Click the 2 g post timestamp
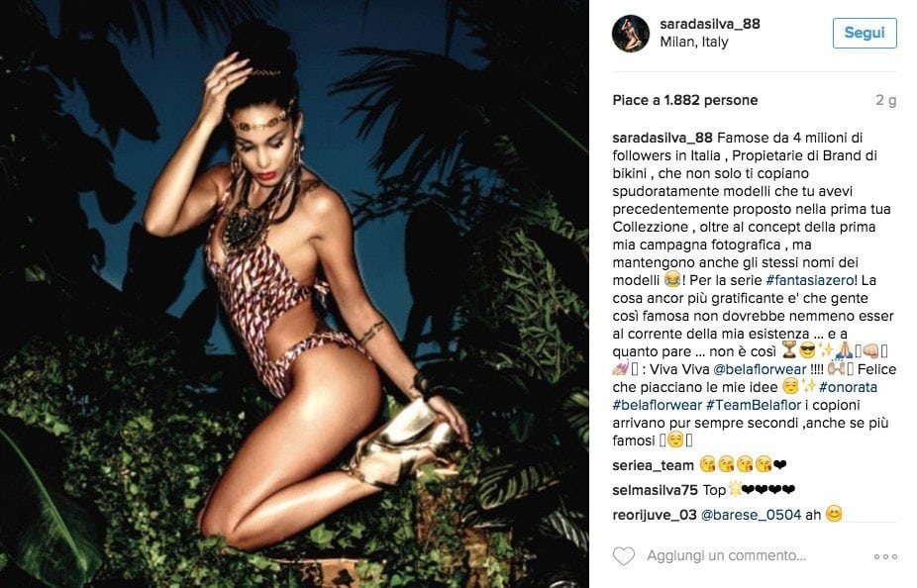 tap(885, 100)
